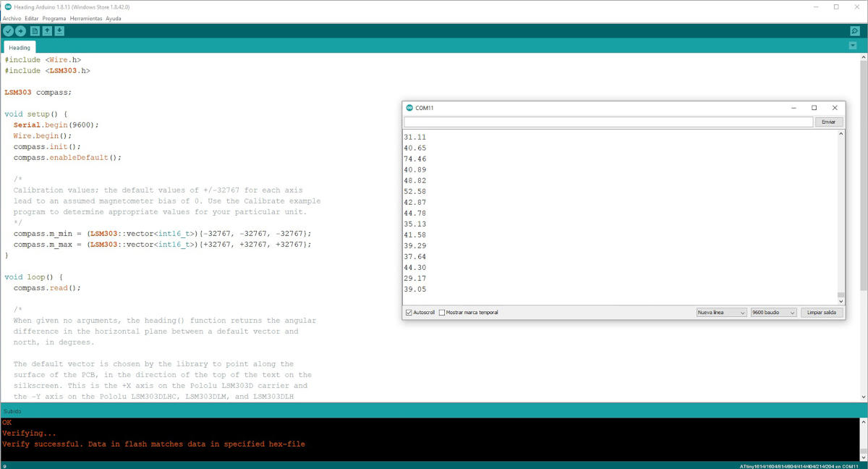Click the Upload arrow icon

pyautogui.click(x=20, y=31)
